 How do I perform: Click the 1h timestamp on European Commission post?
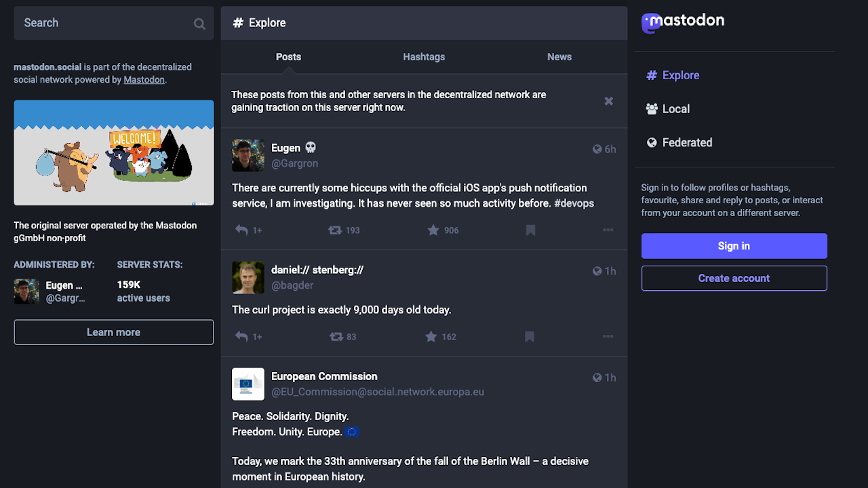pos(610,378)
